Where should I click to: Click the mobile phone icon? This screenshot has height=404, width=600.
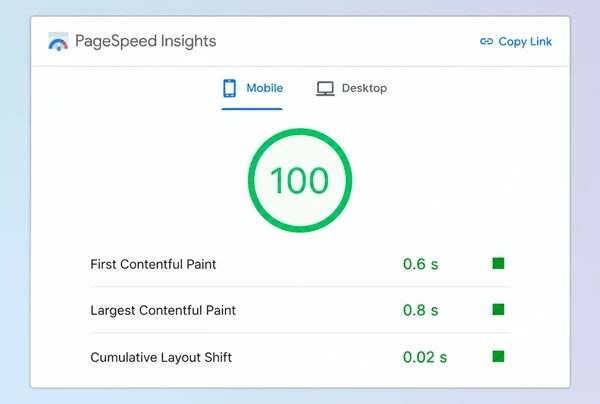point(230,88)
